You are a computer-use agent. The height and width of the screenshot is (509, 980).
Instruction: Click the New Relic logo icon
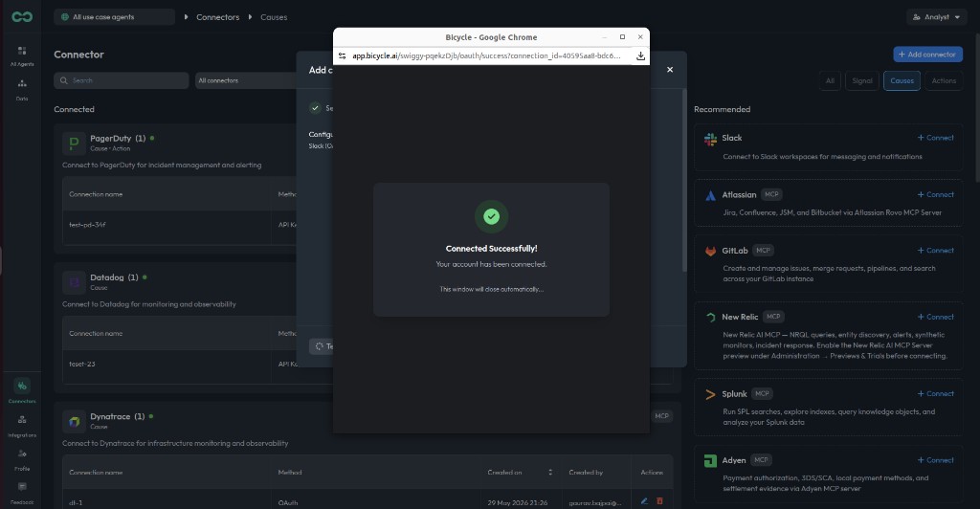coord(710,318)
